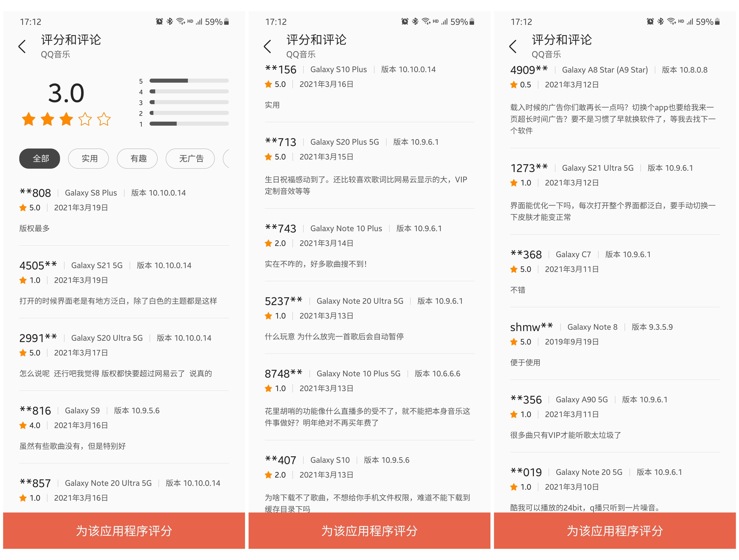The width and height of the screenshot is (739, 560).
Task: Tap the 3.0 overall rating score
Action: (x=66, y=93)
